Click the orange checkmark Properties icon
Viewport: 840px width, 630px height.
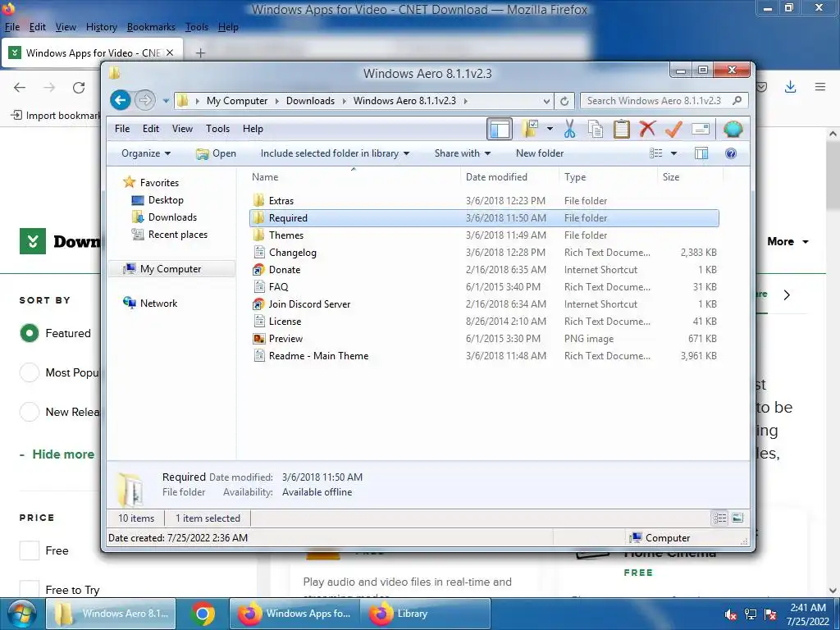click(673, 129)
